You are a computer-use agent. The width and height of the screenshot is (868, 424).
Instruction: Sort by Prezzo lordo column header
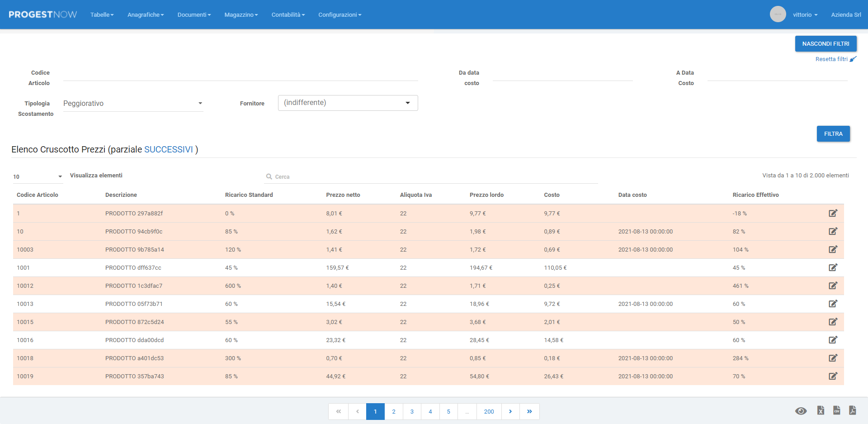[x=486, y=195]
